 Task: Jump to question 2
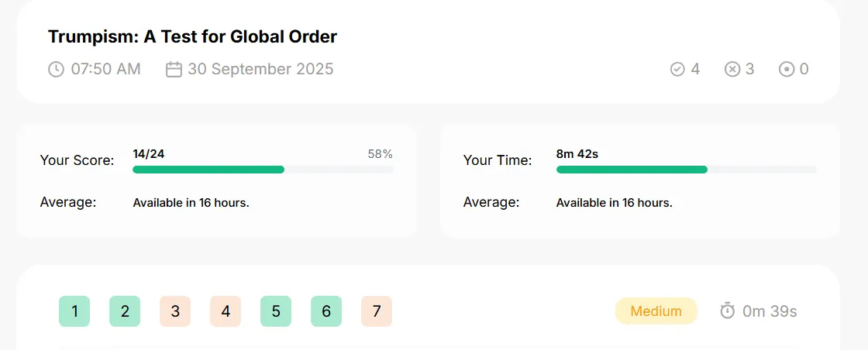[x=125, y=311]
